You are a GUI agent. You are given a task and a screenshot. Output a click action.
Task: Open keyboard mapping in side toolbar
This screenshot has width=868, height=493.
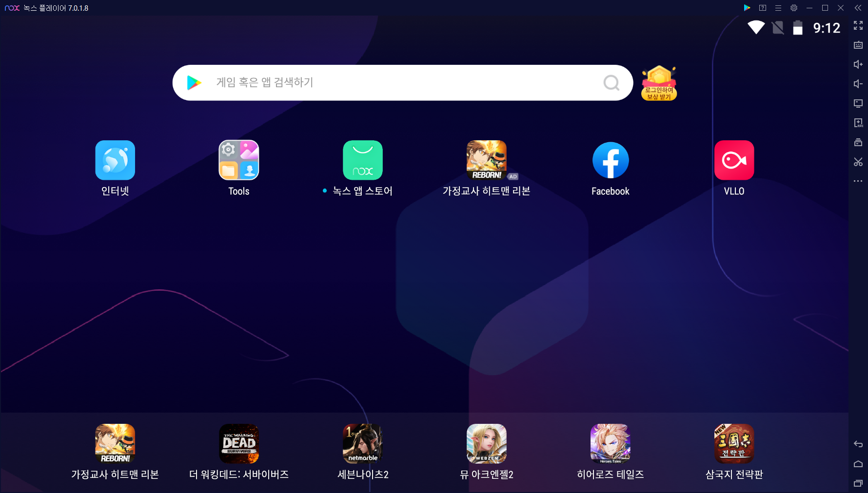pyautogui.click(x=858, y=45)
